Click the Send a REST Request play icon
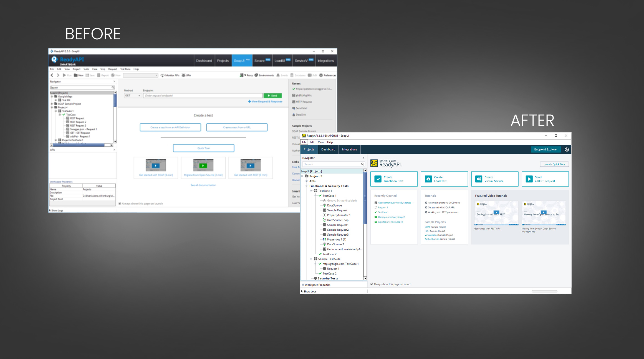This screenshot has height=359, width=644. click(529, 179)
